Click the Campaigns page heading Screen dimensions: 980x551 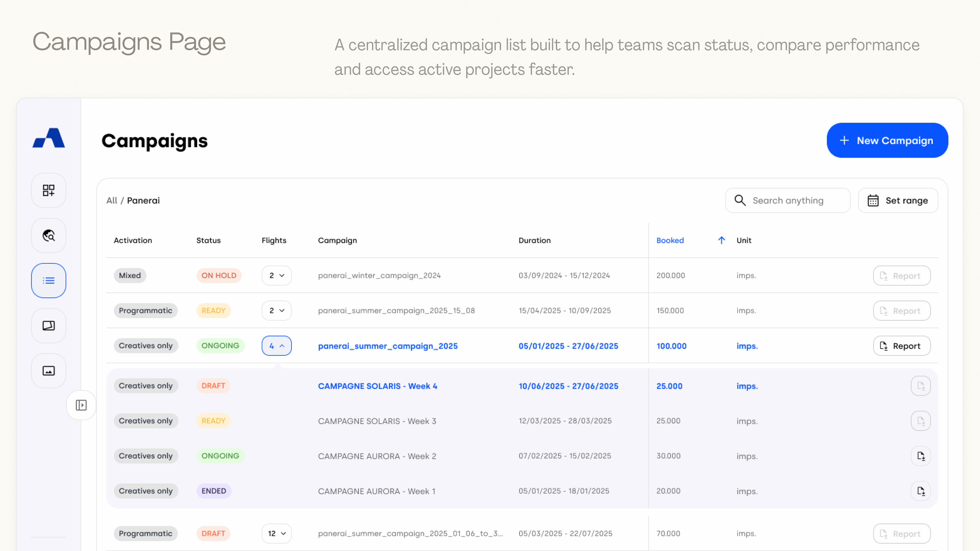(x=154, y=141)
